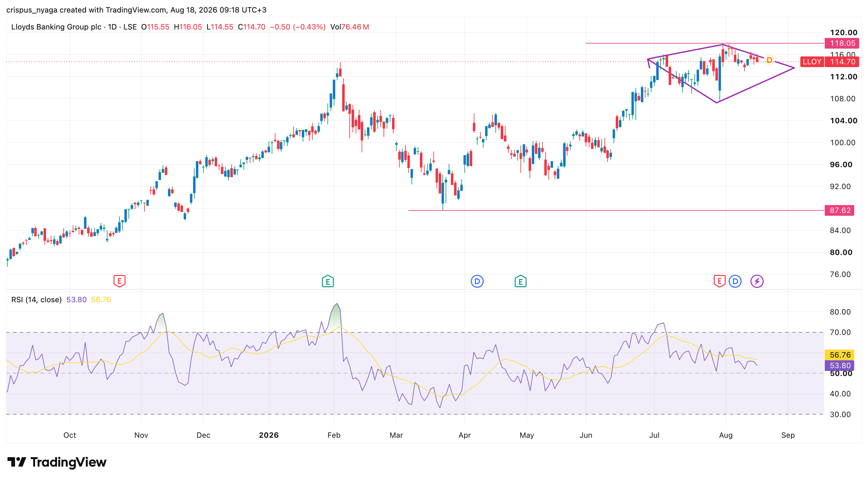Click the Jun label on time axis
868x481 pixels.
pos(586,435)
